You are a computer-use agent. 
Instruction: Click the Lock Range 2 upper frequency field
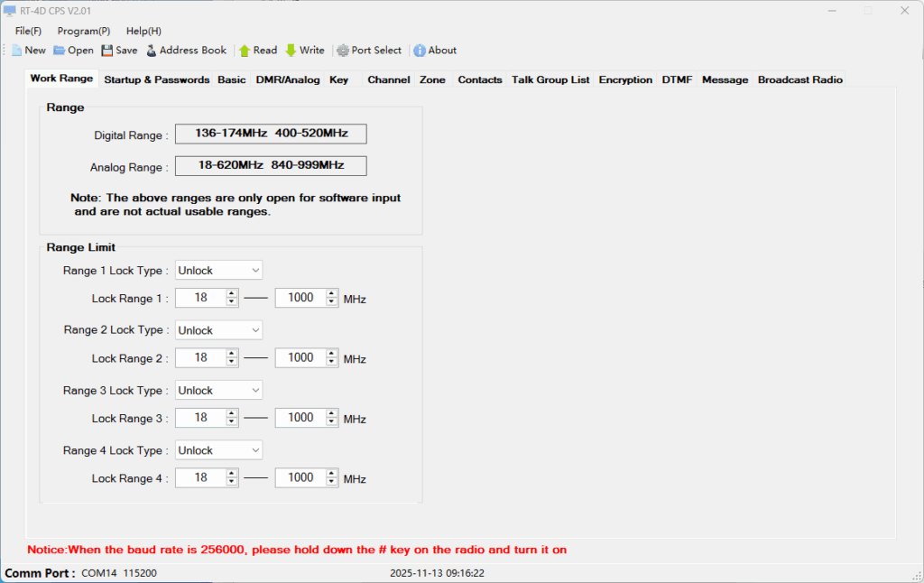300,358
